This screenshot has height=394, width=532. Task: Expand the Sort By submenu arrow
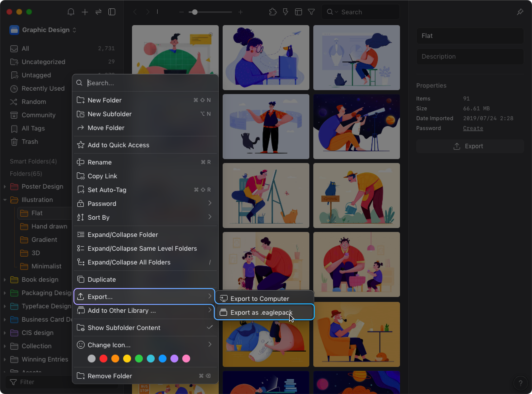click(x=210, y=217)
